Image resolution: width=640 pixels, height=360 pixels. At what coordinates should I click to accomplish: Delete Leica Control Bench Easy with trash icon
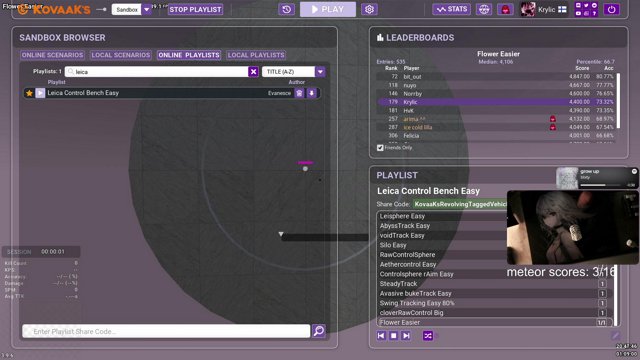(299, 93)
